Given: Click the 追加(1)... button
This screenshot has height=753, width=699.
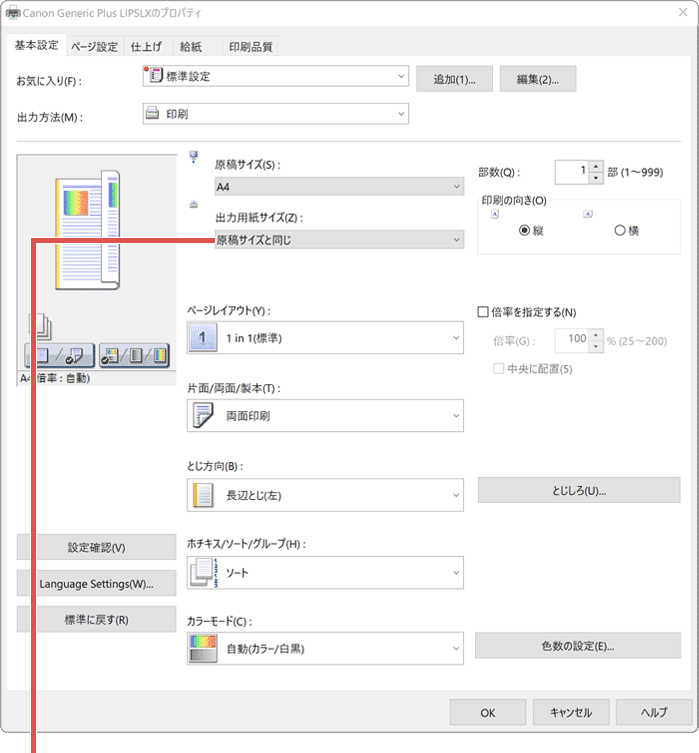Looking at the screenshot, I should [x=454, y=79].
